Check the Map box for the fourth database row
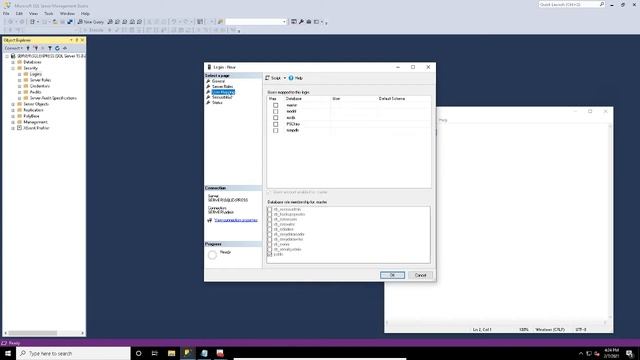This screenshot has height=360, width=640. coord(276,124)
